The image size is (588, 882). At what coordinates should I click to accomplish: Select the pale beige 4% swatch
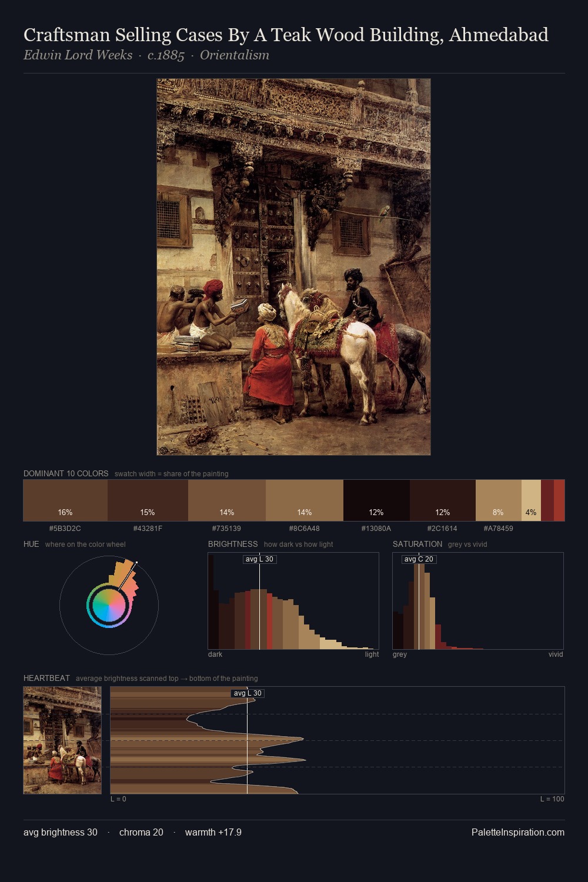531,500
